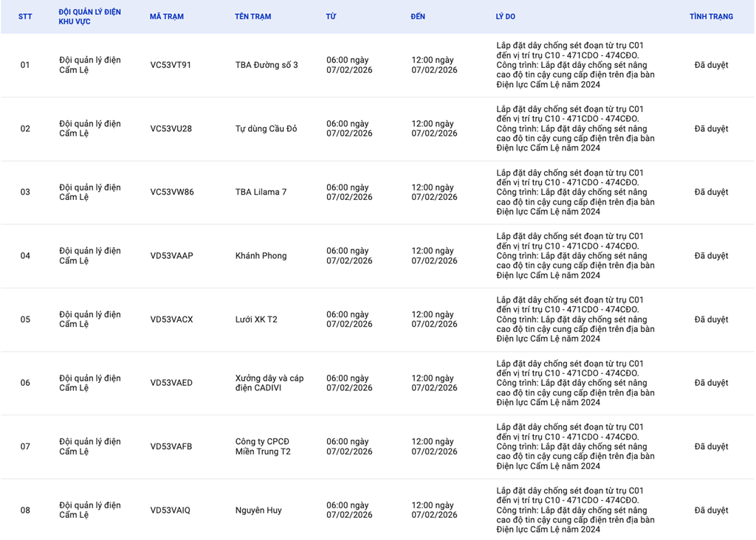
Task: Select station code VD53VAIQ
Action: pos(170,510)
